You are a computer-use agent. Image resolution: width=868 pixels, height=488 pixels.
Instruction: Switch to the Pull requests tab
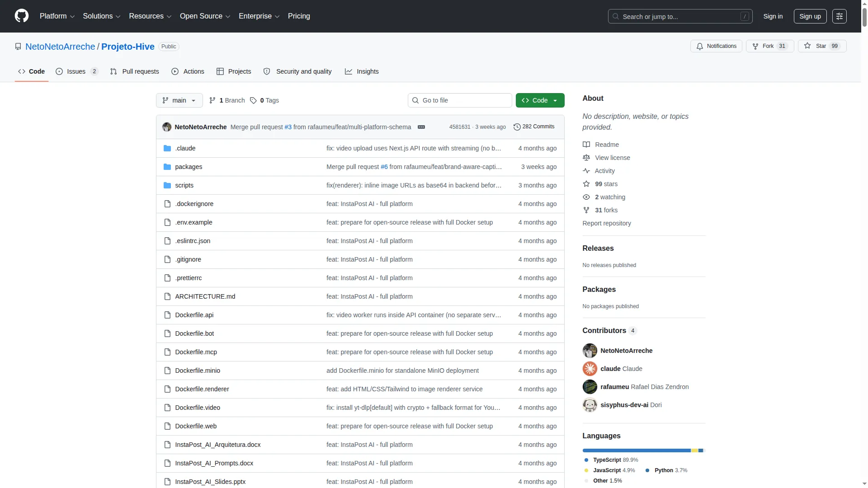coord(135,71)
